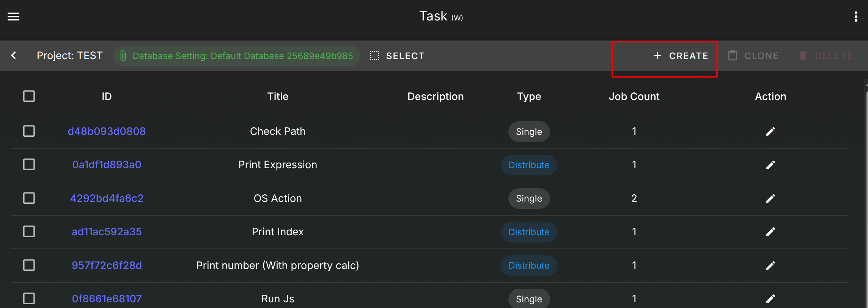Open task ID 957f72c6f28d link

pyautogui.click(x=107, y=266)
